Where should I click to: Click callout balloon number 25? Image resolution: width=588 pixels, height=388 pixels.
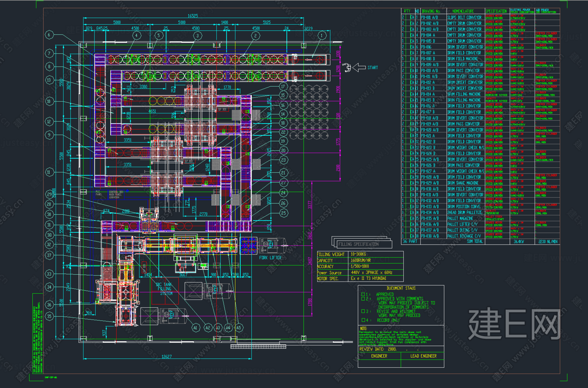pos(283,213)
